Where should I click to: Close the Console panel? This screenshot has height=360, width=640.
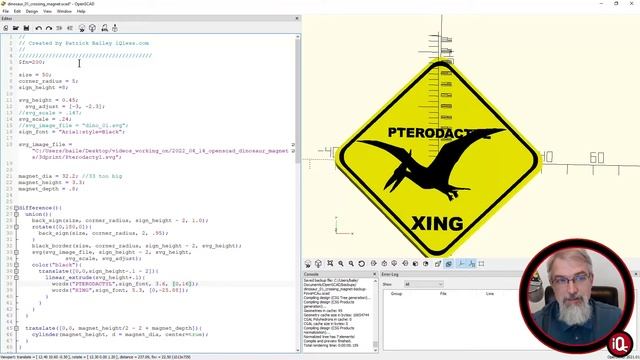click(375, 274)
